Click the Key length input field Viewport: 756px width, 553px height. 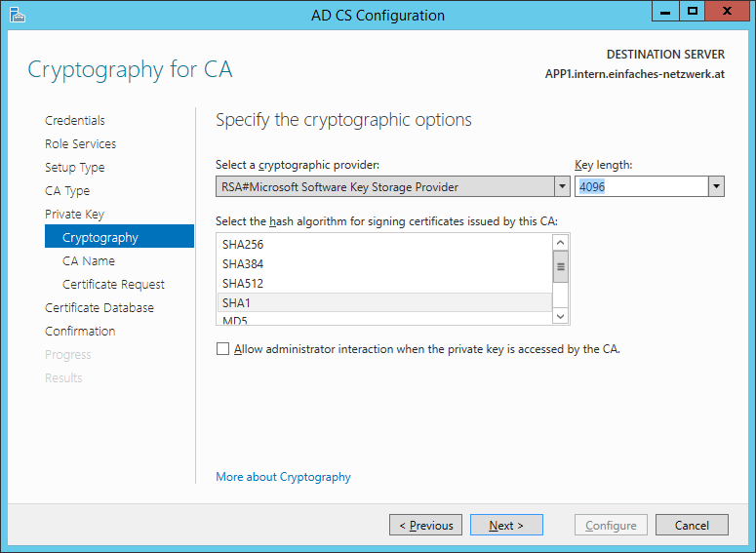tap(641, 187)
